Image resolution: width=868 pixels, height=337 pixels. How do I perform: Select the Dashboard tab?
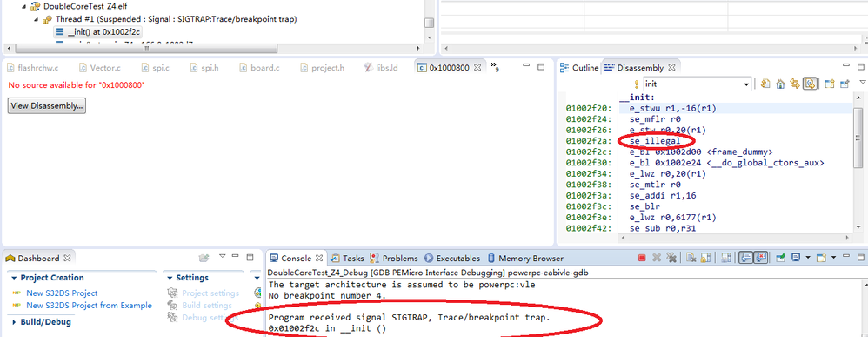pyautogui.click(x=38, y=259)
